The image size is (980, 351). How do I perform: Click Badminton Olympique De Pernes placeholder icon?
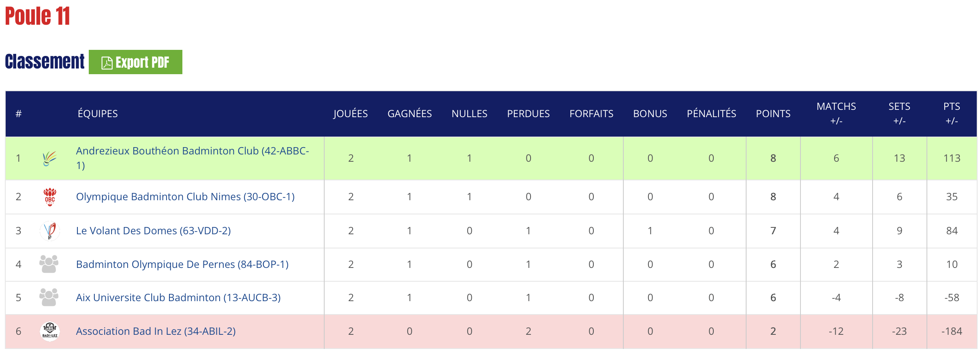click(x=49, y=264)
